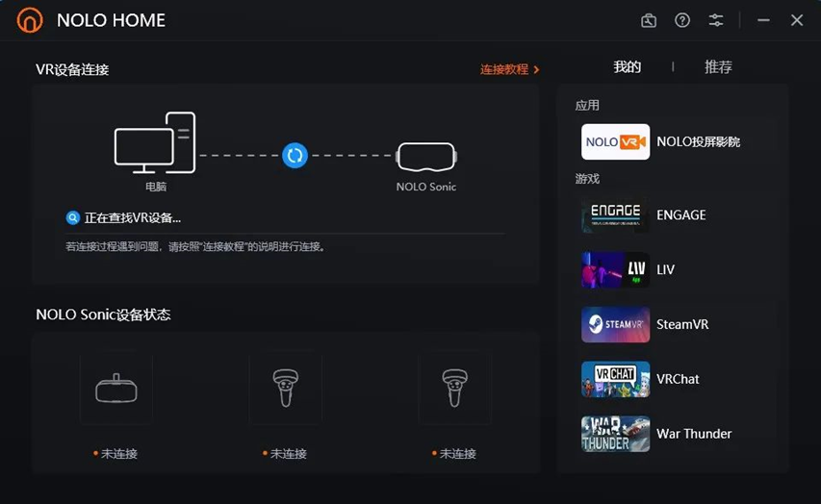Screen dimensions: 821x504
Task: Open the War Thunder thumbnail
Action: pos(615,434)
